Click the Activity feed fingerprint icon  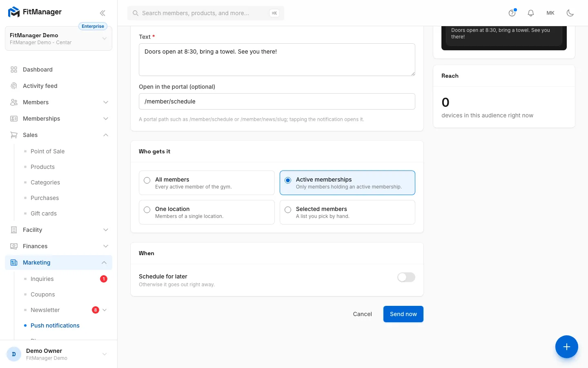[x=14, y=86]
